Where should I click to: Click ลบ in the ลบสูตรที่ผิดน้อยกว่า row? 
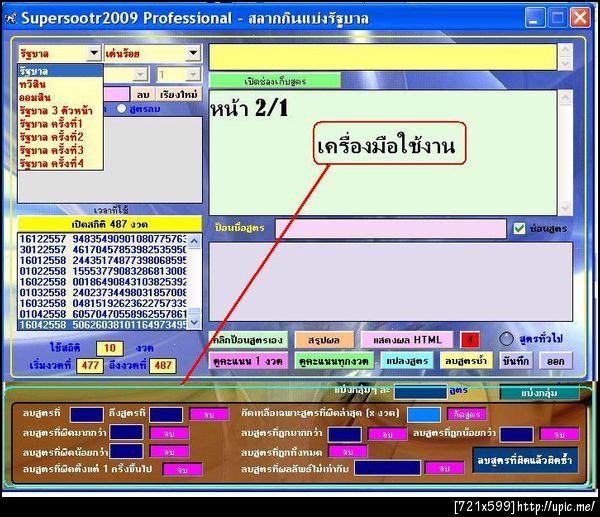170,452
